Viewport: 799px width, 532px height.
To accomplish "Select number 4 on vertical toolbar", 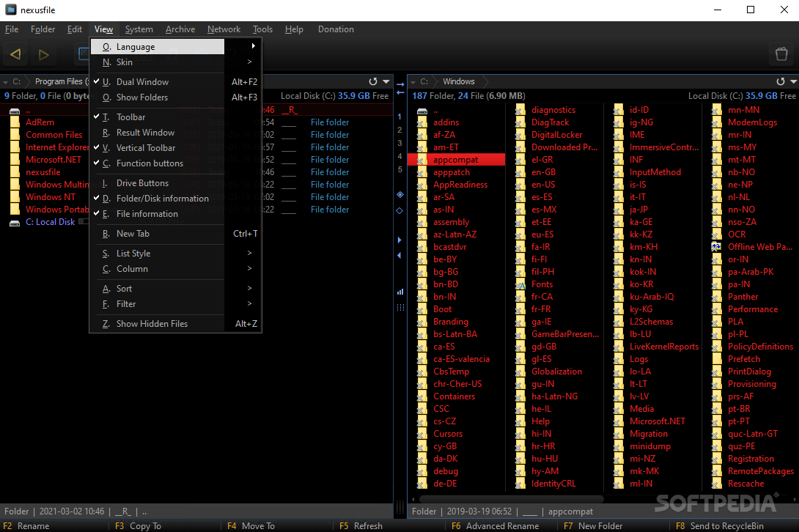I will (399, 156).
